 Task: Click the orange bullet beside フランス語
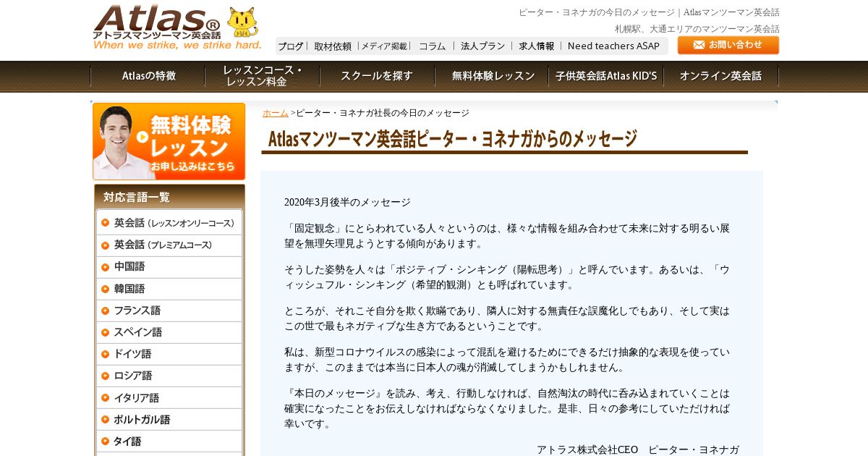pyautogui.click(x=106, y=310)
